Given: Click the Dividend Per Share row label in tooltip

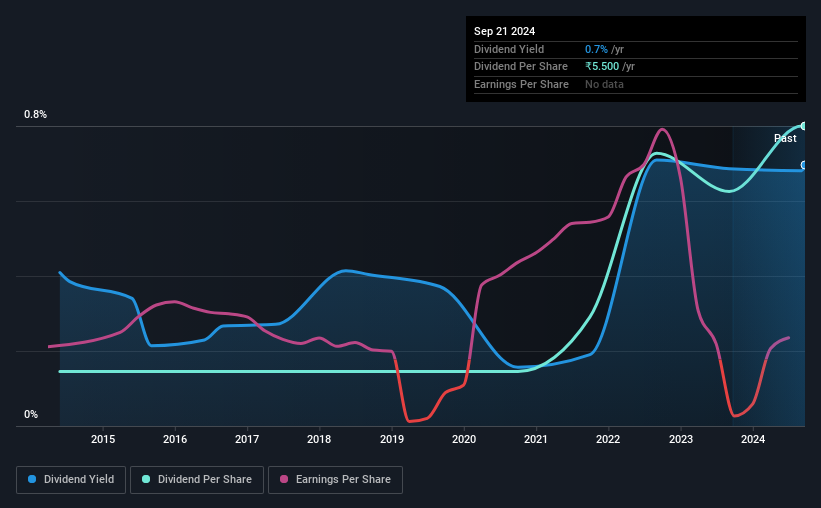Looking at the screenshot, I should (x=520, y=67).
